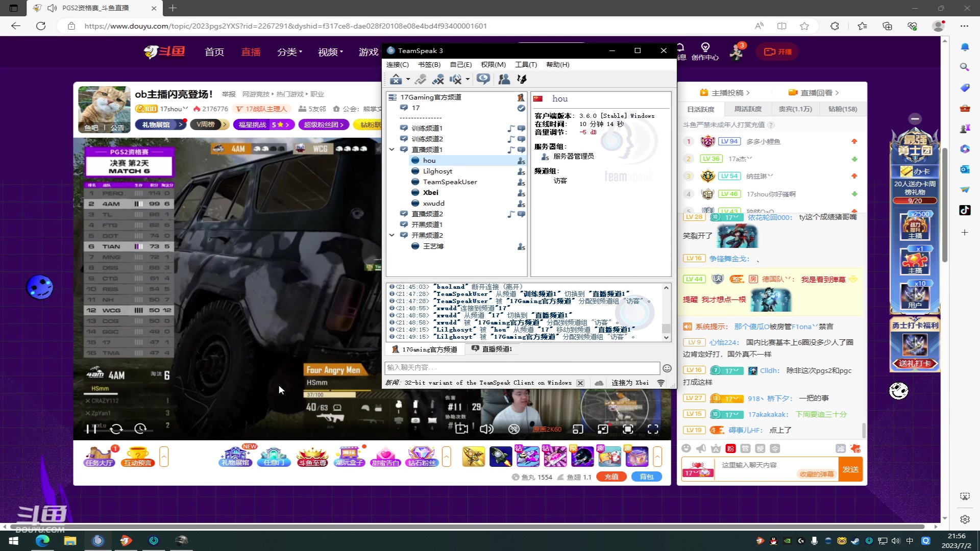Open the 工具(T) menu in TeamSpeak

(x=526, y=64)
